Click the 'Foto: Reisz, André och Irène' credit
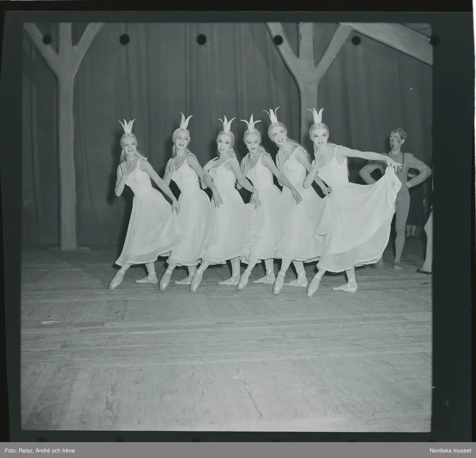 point(38,450)
